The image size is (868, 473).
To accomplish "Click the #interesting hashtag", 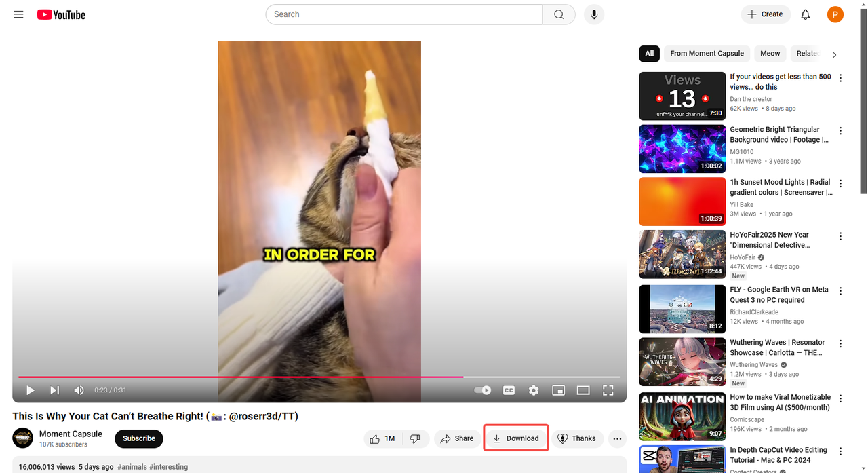I will pos(169,467).
